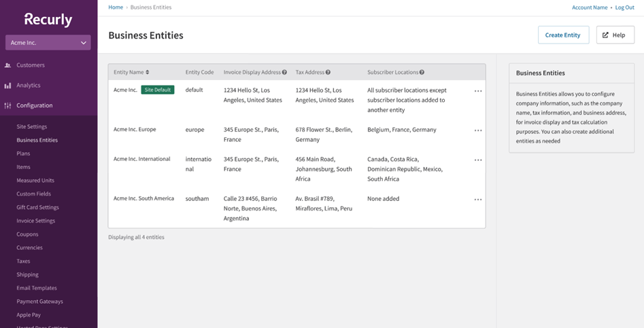This screenshot has width=644, height=328.
Task: Click the Subscriber Locations help icon
Action: pos(422,73)
